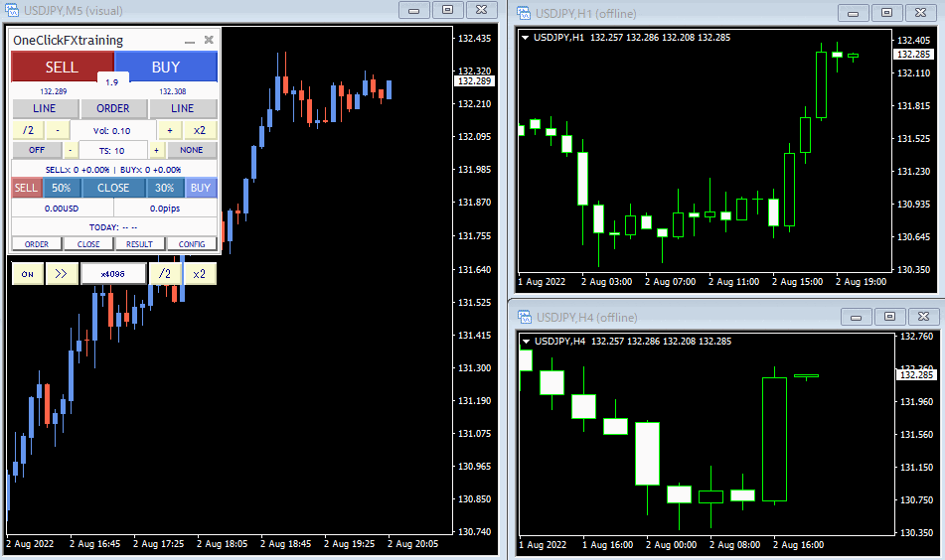Switch to the RESULT tab
Image resolution: width=945 pixels, height=560 pixels.
point(140,243)
